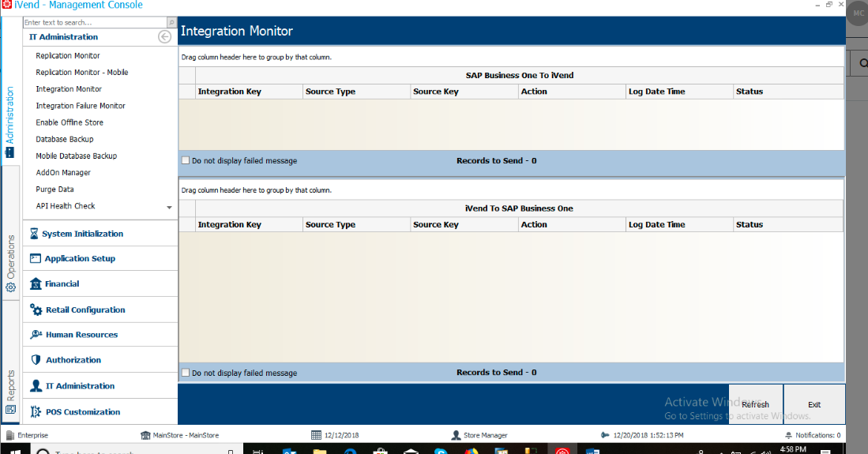Sort by Status in SAP To iVend grid
868x454 pixels.
coord(788,92)
